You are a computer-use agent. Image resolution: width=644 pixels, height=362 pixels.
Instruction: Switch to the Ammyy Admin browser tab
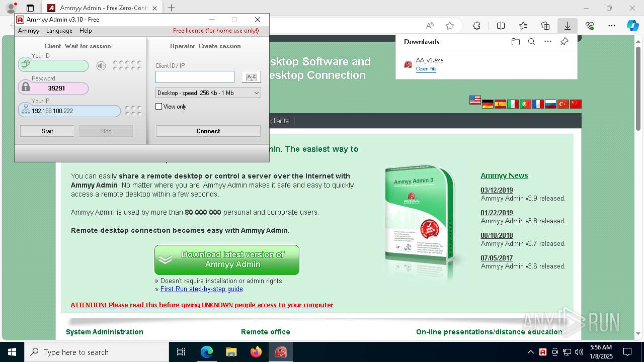(x=102, y=8)
